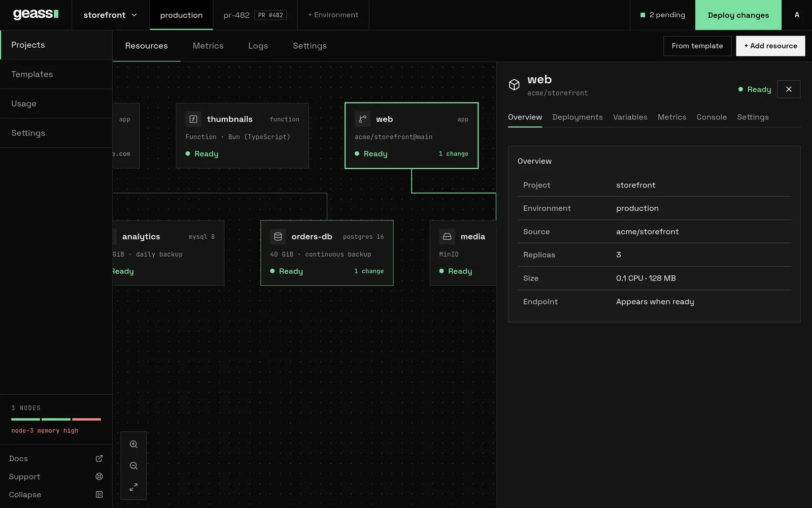Click the thumbnails function icon
812x508 pixels.
[x=193, y=119]
